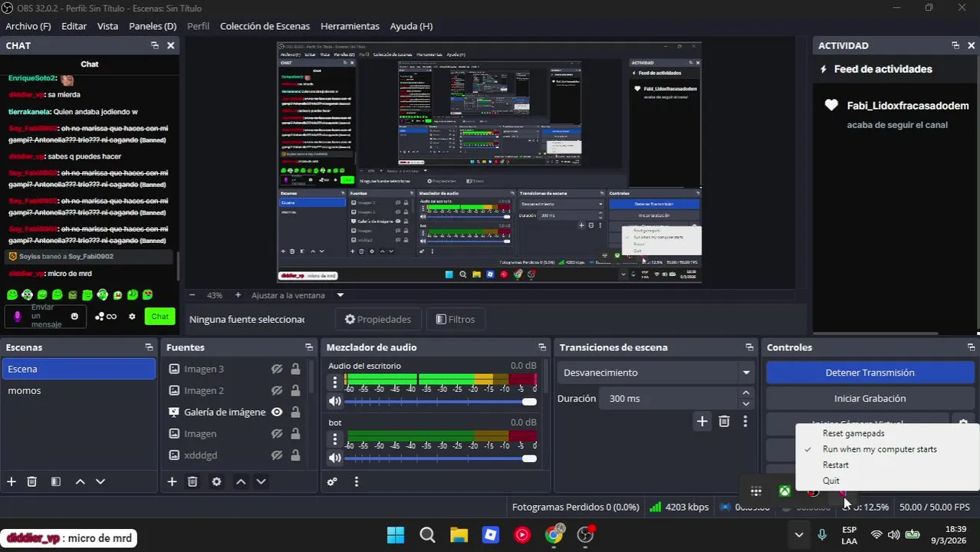
Task: Increase transition duration with up arrow
Action: click(746, 393)
